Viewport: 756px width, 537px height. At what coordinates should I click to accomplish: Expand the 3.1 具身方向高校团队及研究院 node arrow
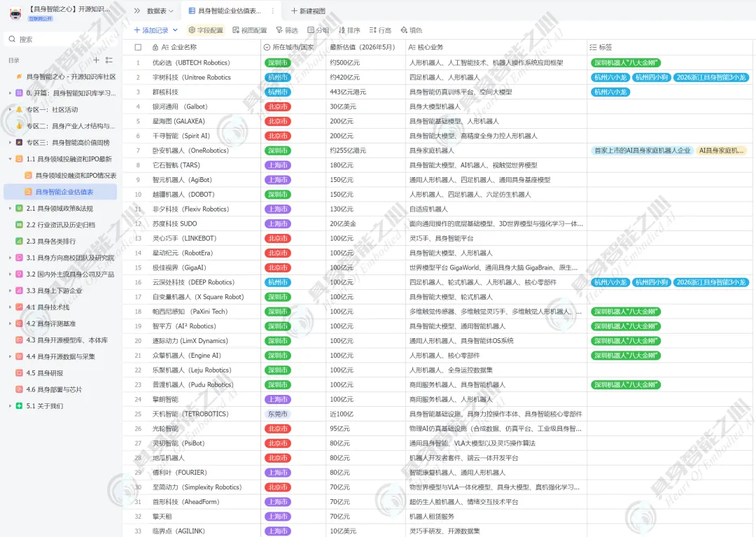coord(10,258)
